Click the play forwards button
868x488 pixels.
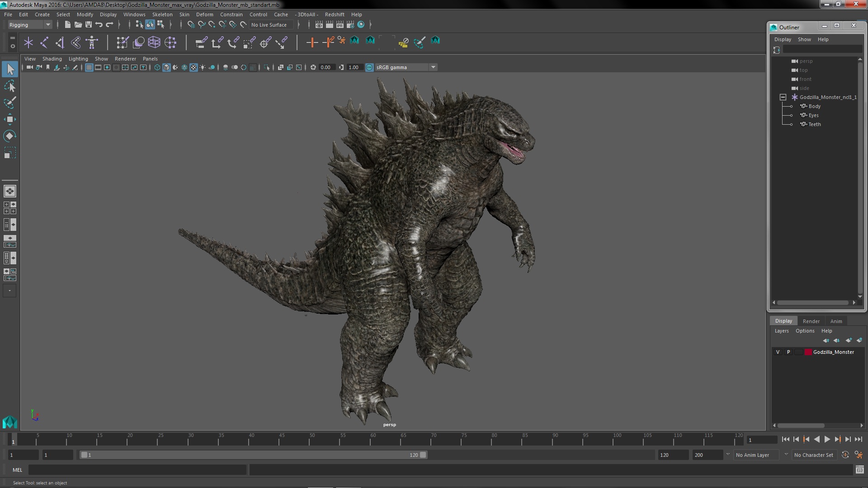827,439
